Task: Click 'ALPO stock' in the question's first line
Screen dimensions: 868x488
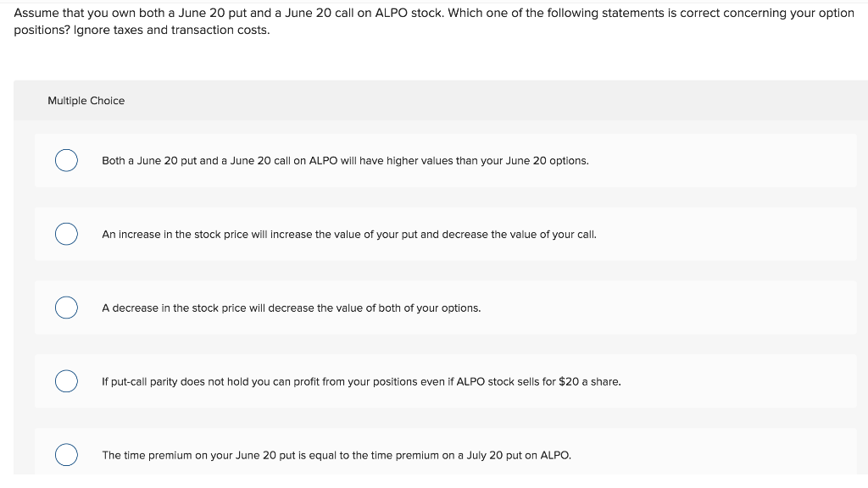Action: pos(409,13)
